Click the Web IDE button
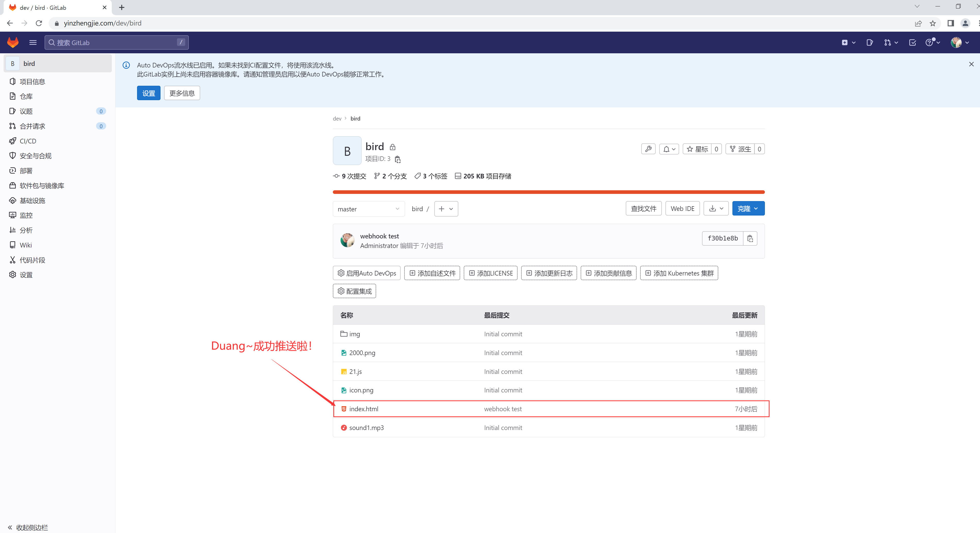The image size is (980, 533). pyautogui.click(x=682, y=208)
